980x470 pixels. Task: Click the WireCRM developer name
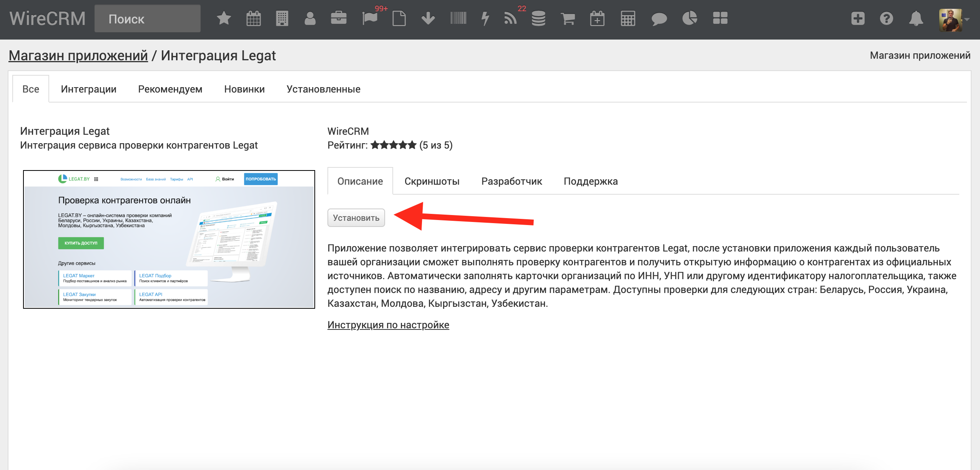coord(348,131)
